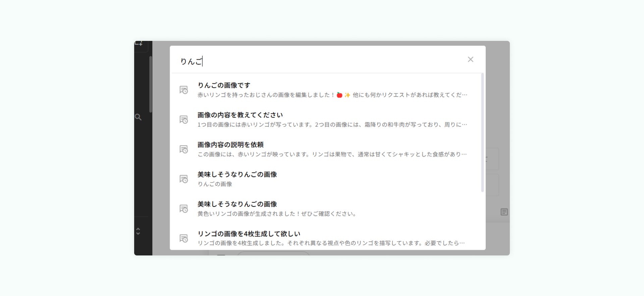This screenshot has width=644, height=296.
Task: Click the magnifier search icon in the dark sidebar
Action: (138, 117)
